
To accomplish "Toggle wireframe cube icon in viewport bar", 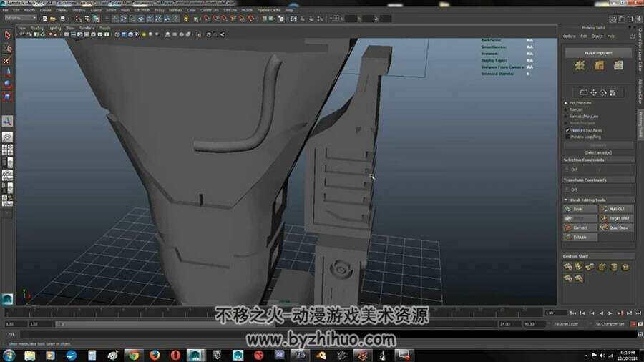I will (x=117, y=34).
